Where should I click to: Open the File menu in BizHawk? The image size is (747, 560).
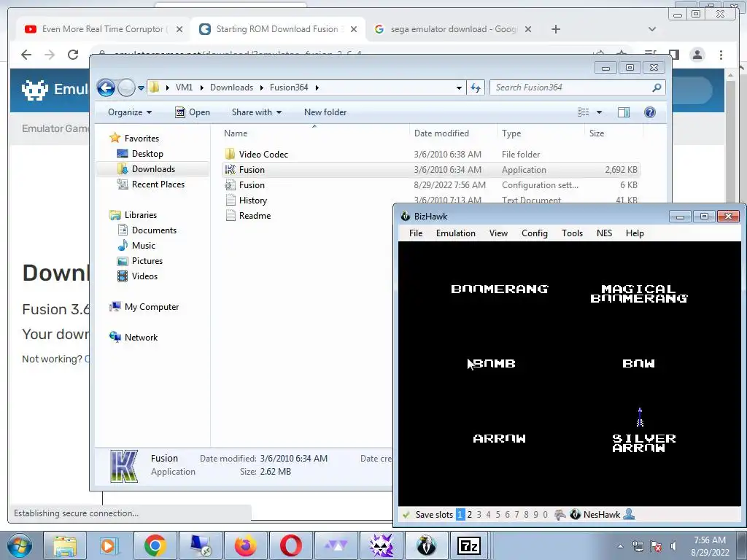click(415, 233)
